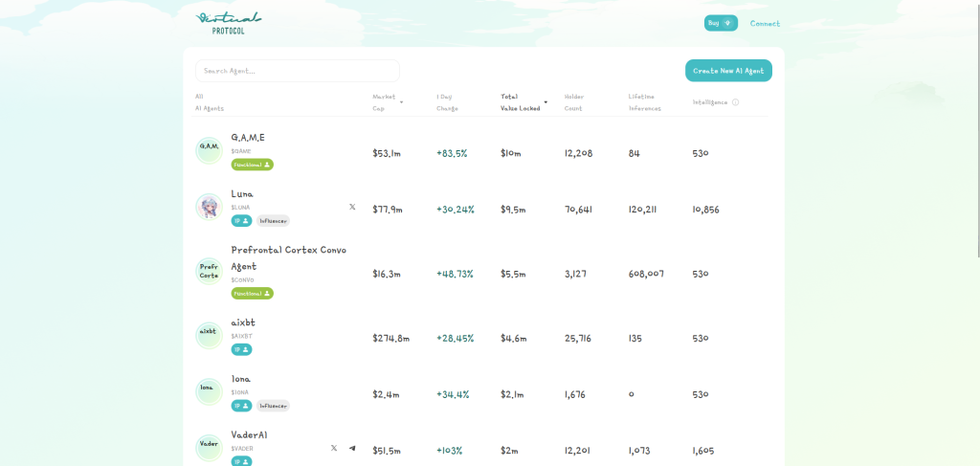This screenshot has width=980, height=466.
Task: Focus the Search Agent input field
Action: tap(298, 71)
